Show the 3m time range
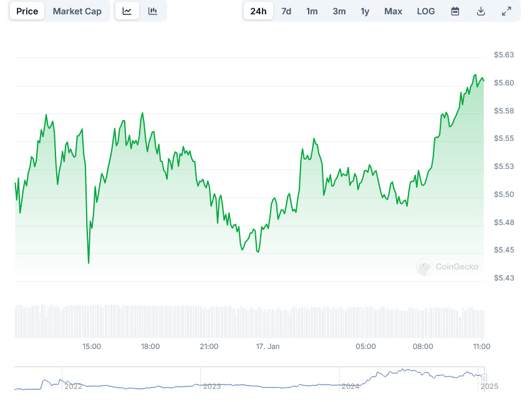This screenshot has height=402, width=532. 339,11
